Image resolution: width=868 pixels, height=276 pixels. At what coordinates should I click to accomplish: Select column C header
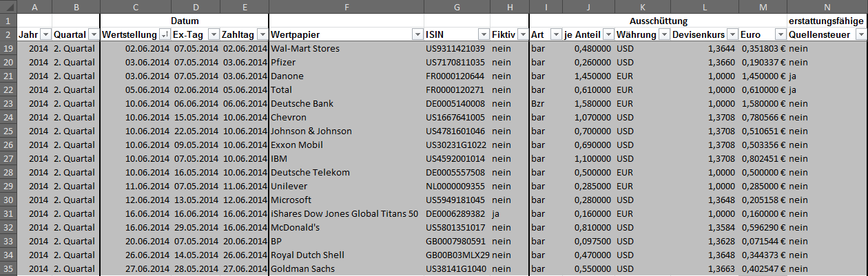(x=136, y=7)
